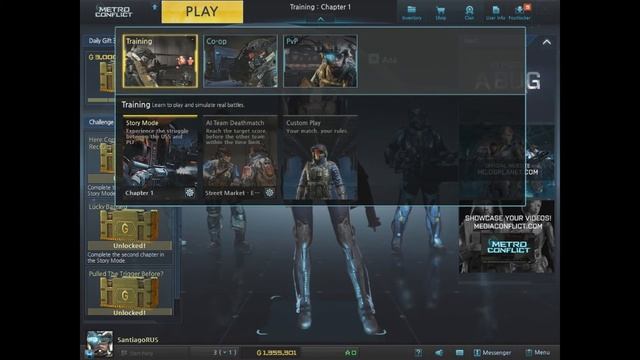Click the help question mark icon

pyautogui.click(x=418, y=352)
